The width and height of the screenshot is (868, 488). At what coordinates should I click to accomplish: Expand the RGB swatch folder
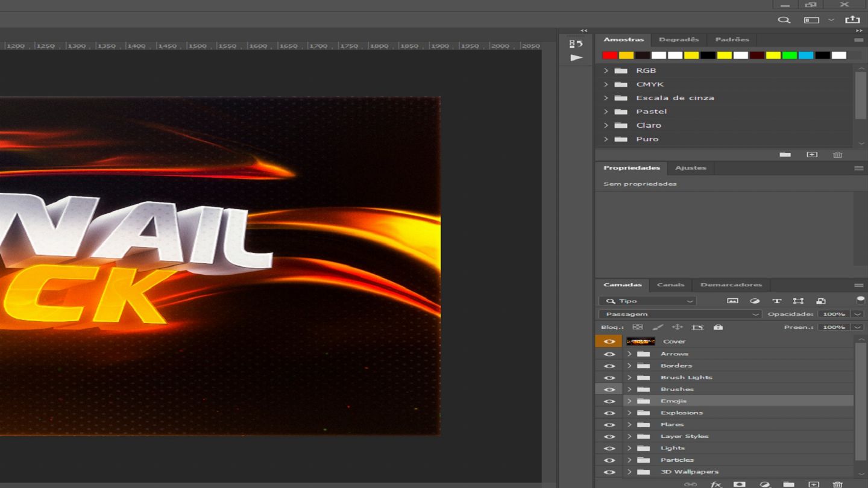(606, 70)
